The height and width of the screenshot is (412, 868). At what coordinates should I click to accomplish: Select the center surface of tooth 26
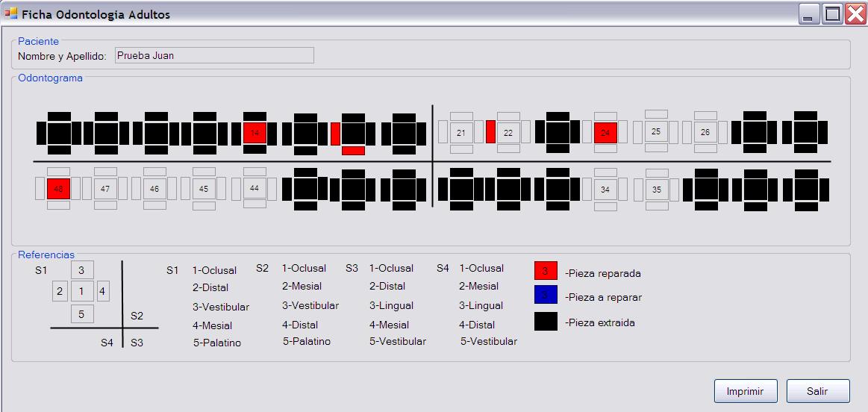click(x=705, y=132)
